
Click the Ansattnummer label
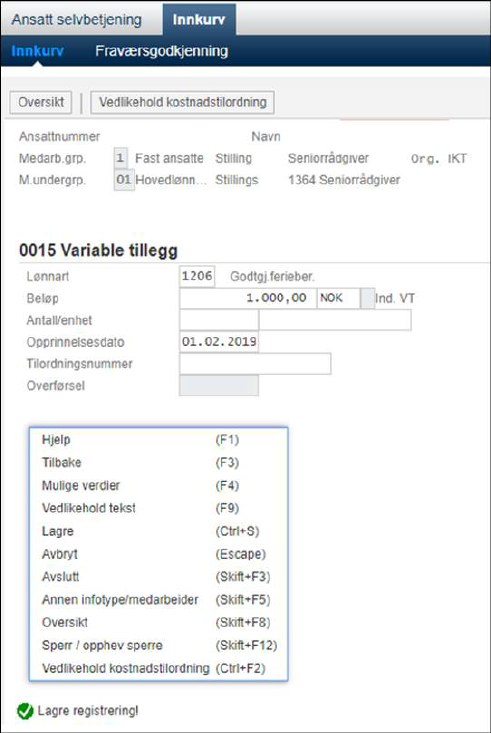coord(59,137)
